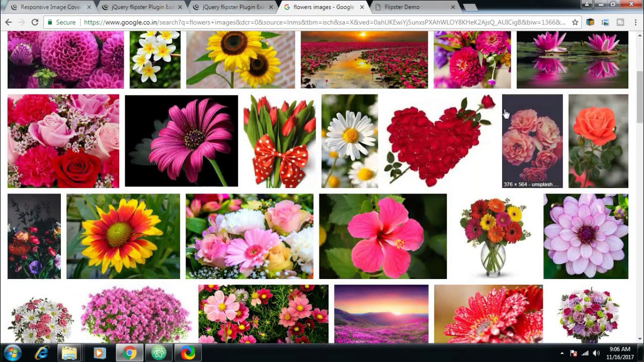This screenshot has width=644, height=362.
Task: Click the browser back arrow
Action: pyautogui.click(x=9, y=22)
